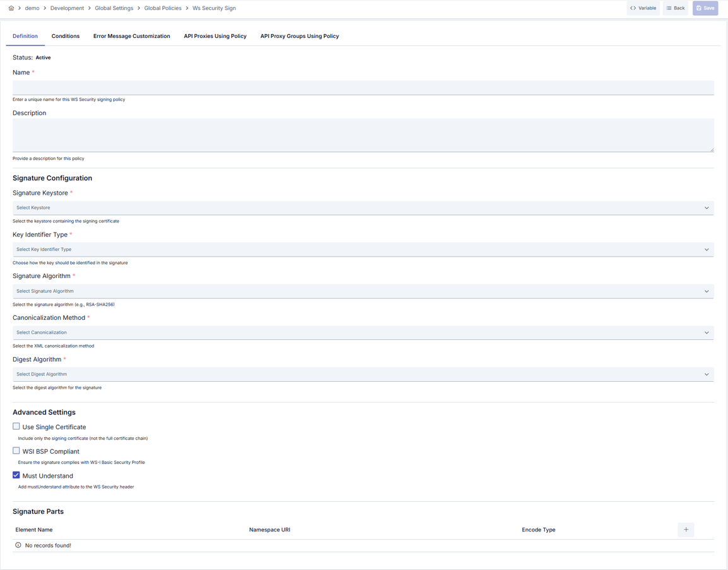Open demo breadcrumb link
Image resolution: width=728 pixels, height=570 pixels.
point(32,8)
